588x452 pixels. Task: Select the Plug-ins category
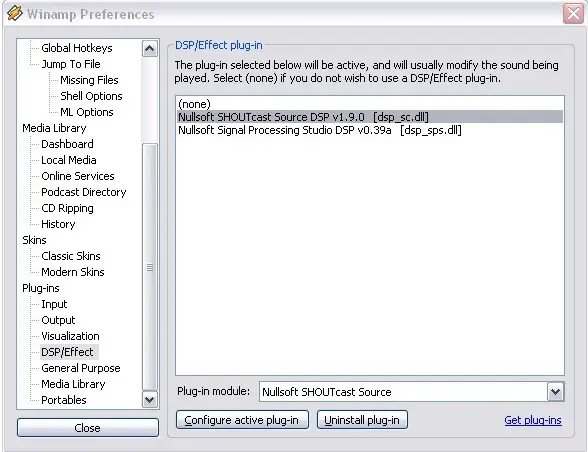coord(40,288)
